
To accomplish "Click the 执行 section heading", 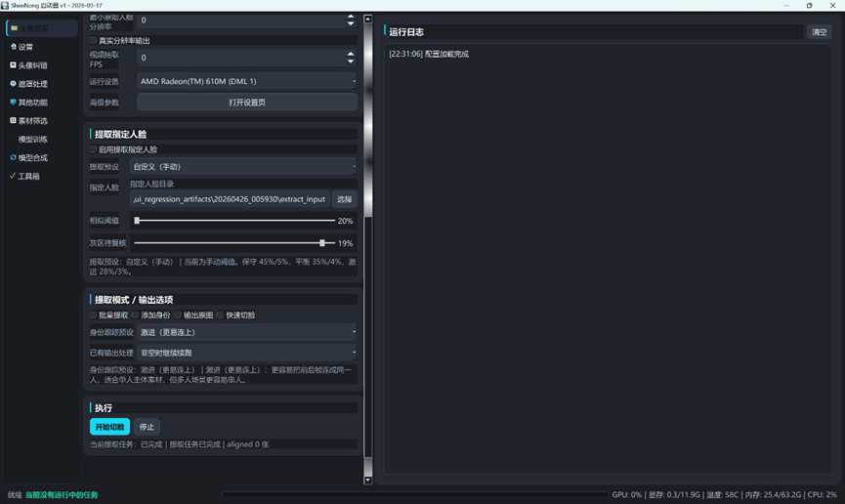I will click(104, 408).
